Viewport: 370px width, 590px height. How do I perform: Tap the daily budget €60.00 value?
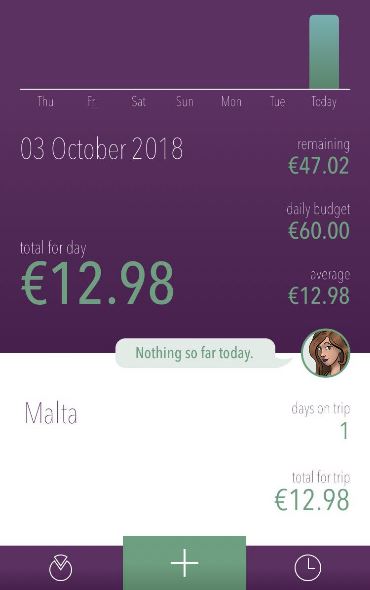[319, 231]
